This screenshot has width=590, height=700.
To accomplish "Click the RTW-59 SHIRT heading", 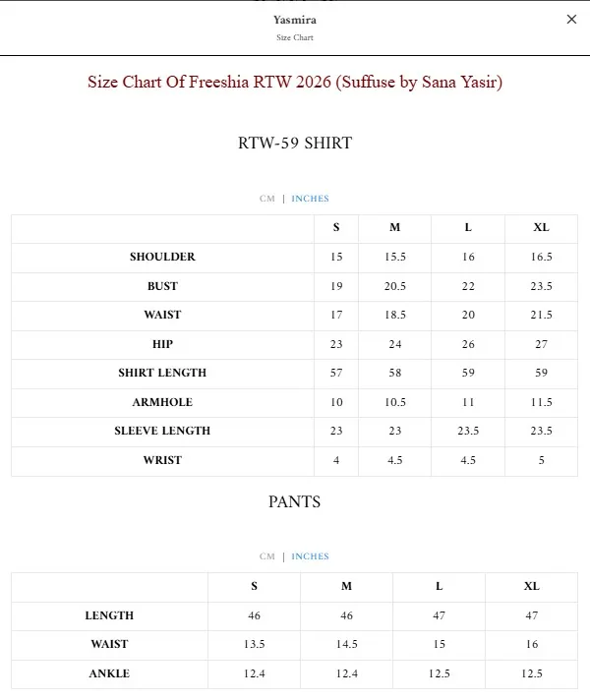I will (x=295, y=143).
